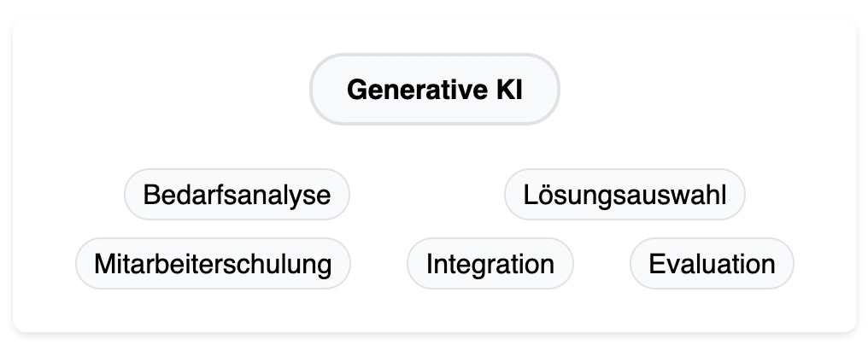Viewport: 868px width, 345px height.
Task: Highlight the Lösungsauswahl tree item
Action: (x=625, y=195)
